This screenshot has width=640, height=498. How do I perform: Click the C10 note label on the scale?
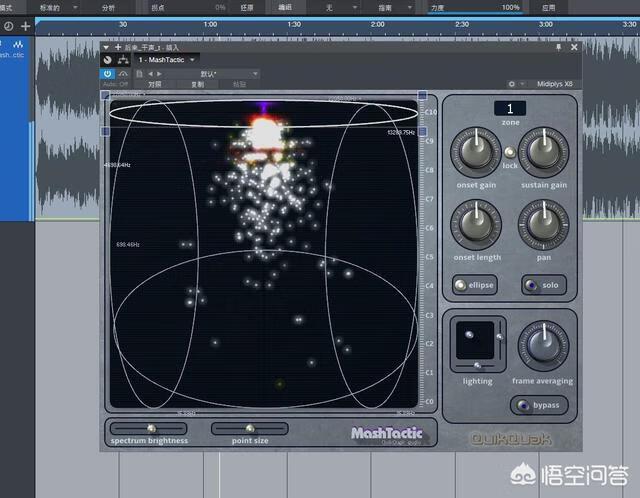(431, 112)
